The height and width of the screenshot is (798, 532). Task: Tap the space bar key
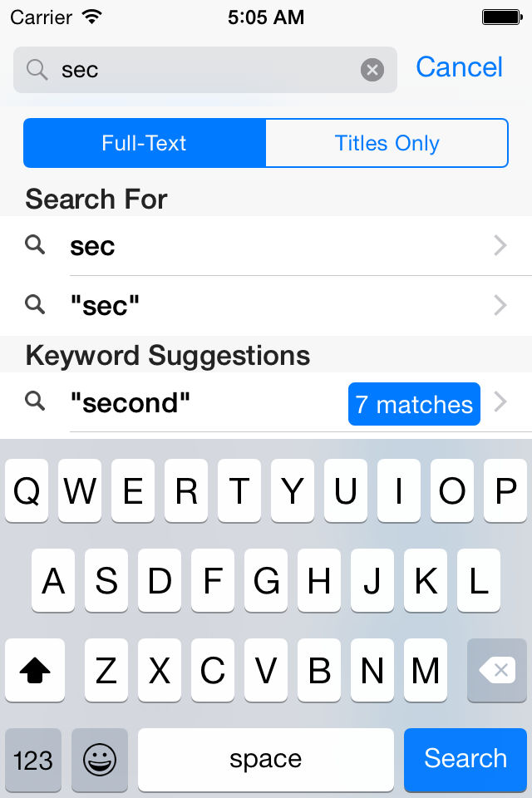pos(266,759)
